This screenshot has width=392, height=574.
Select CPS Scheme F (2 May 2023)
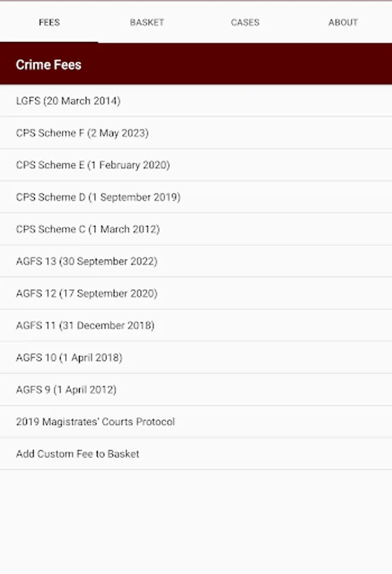(x=82, y=133)
